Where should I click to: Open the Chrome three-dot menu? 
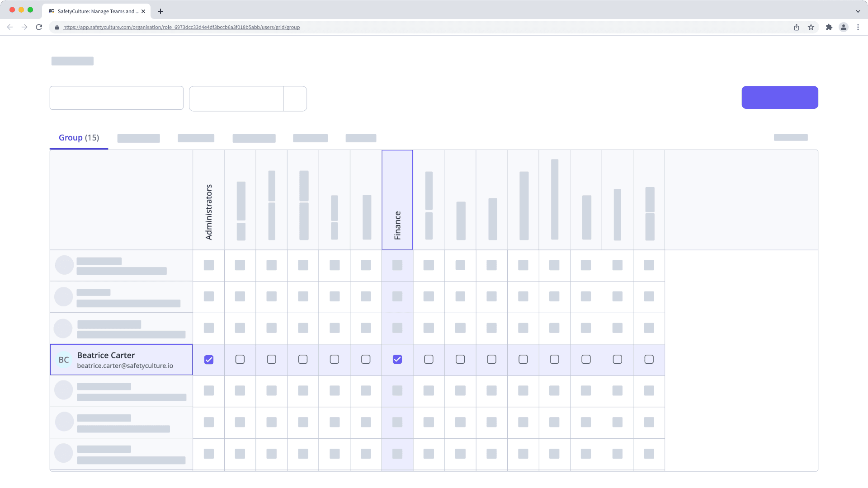coord(859,27)
